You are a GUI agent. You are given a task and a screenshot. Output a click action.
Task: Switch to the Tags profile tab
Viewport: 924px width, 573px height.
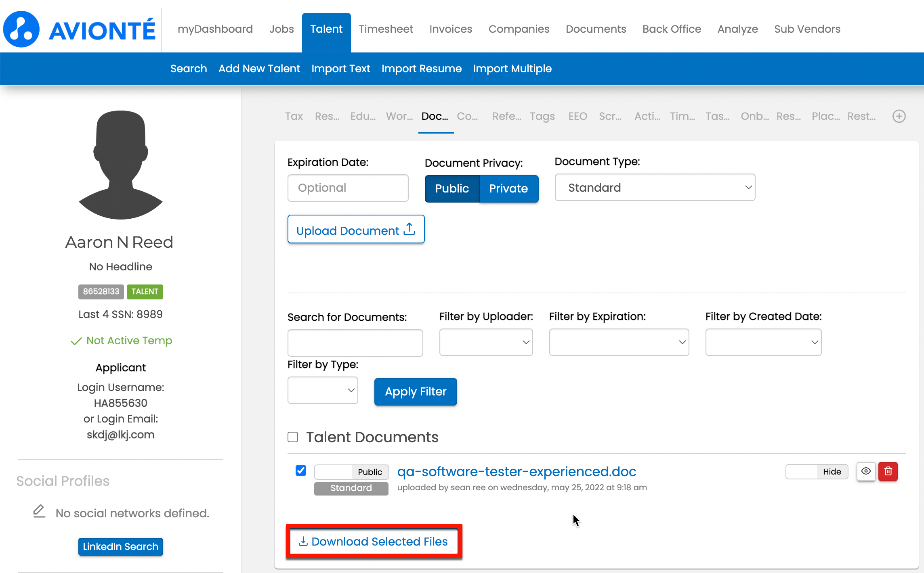[x=542, y=117]
